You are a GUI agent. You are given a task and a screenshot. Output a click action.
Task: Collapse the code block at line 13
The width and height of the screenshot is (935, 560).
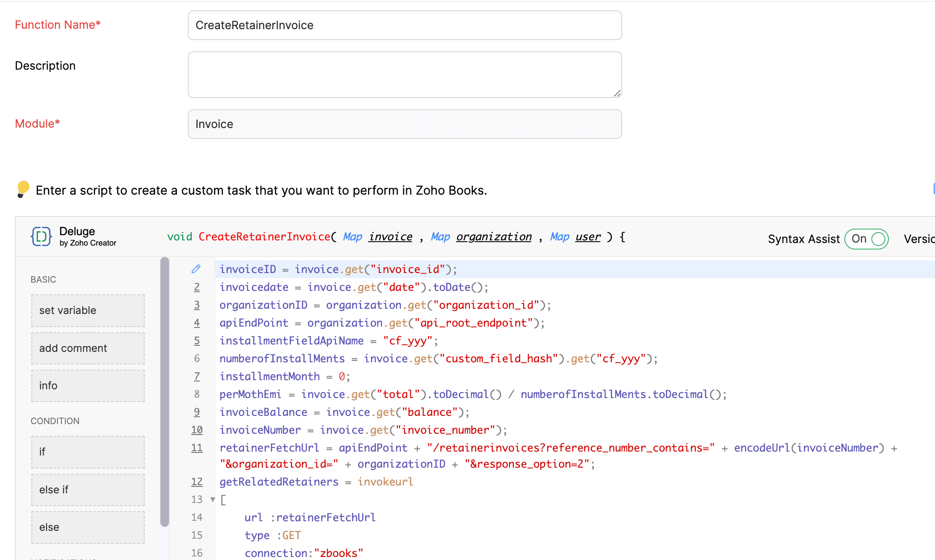[x=213, y=499]
